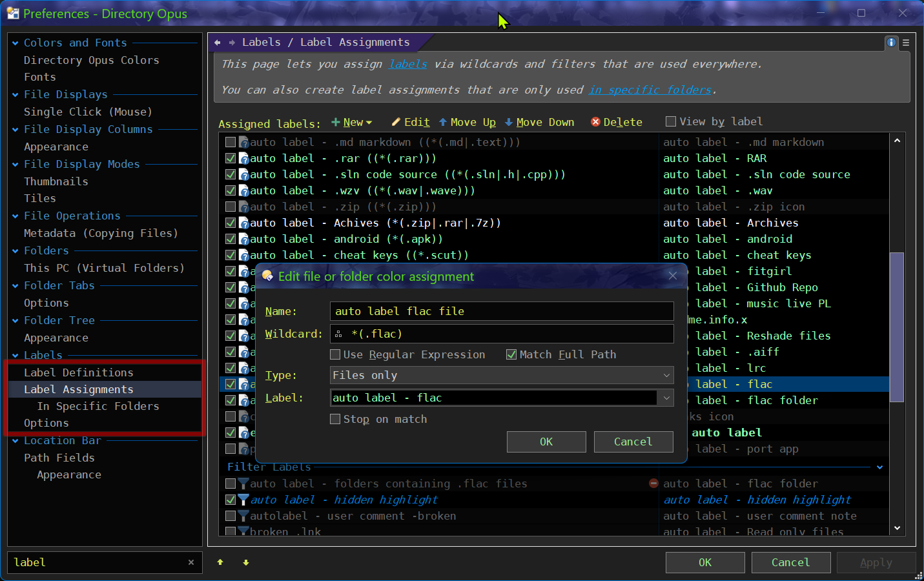Collapse the File Displays section

tap(15, 95)
